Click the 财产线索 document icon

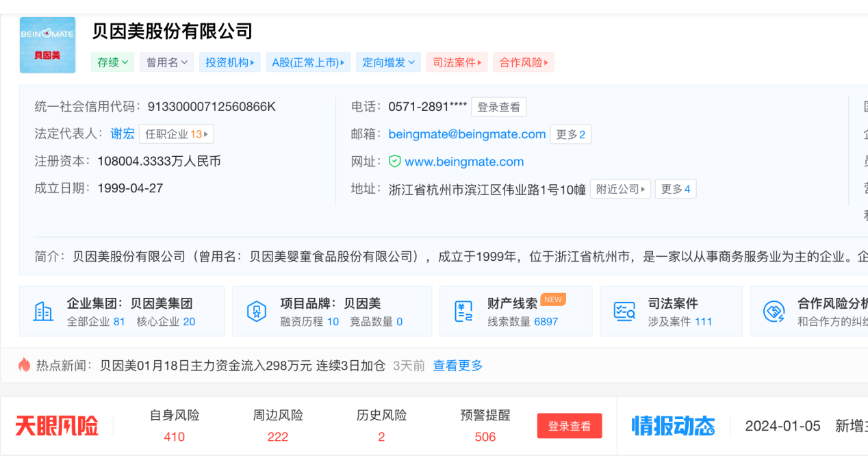(463, 312)
